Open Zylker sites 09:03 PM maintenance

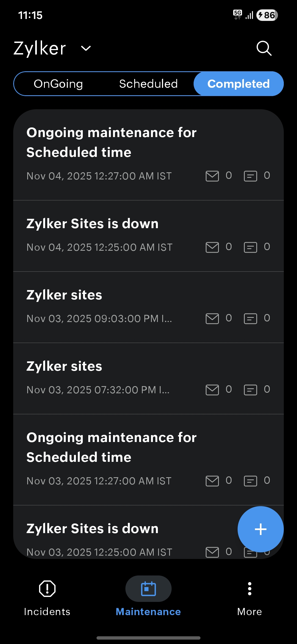coord(64,295)
